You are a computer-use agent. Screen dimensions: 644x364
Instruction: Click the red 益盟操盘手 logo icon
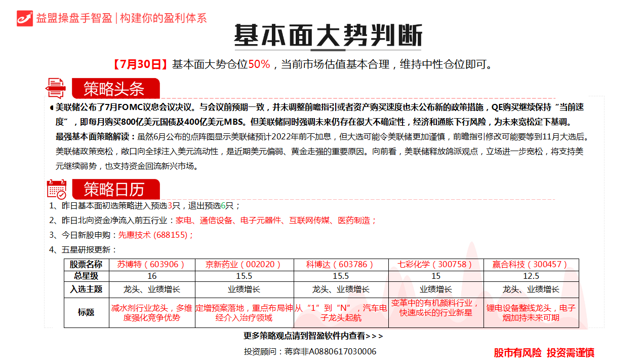pyautogui.click(x=24, y=18)
